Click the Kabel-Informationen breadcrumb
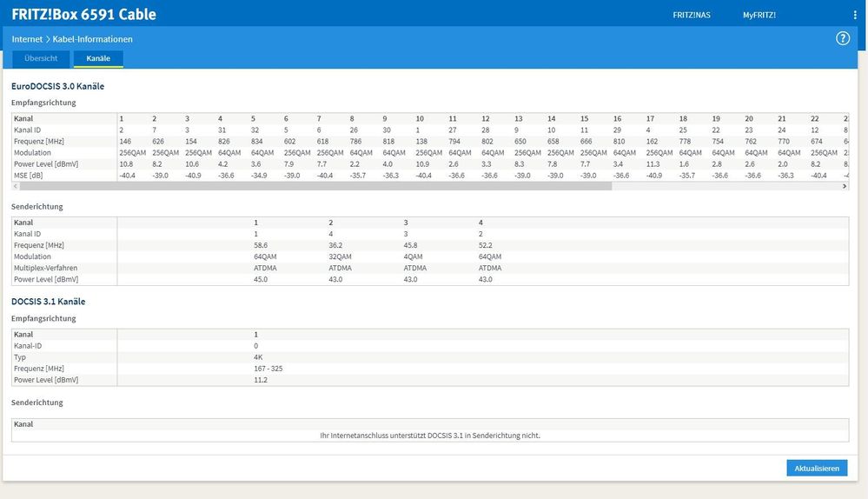The image size is (868, 499). [x=92, y=39]
